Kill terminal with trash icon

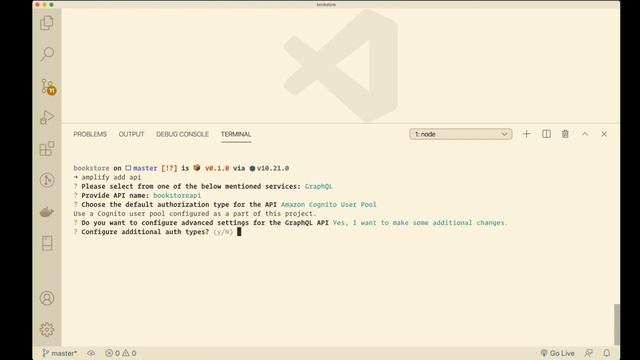tap(565, 134)
